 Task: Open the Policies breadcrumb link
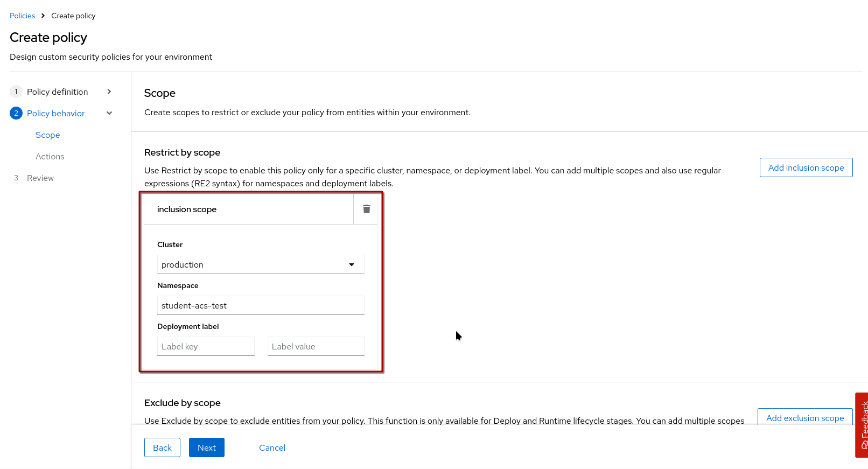(22, 16)
